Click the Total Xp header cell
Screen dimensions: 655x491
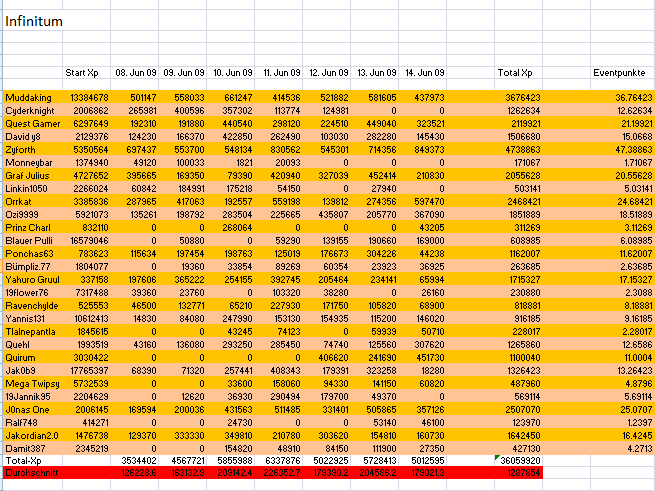[x=518, y=73]
